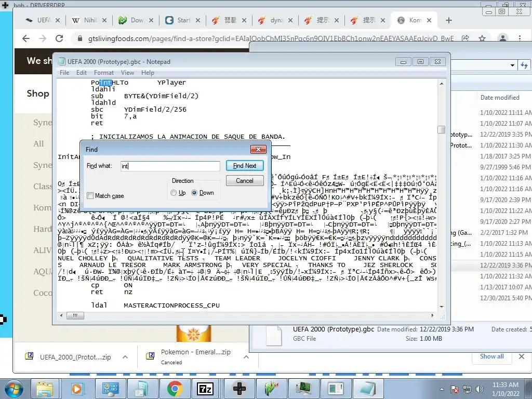Expand options for Pokemon Emerald zip download
Viewport: 532px width, 399px height.
(246, 357)
